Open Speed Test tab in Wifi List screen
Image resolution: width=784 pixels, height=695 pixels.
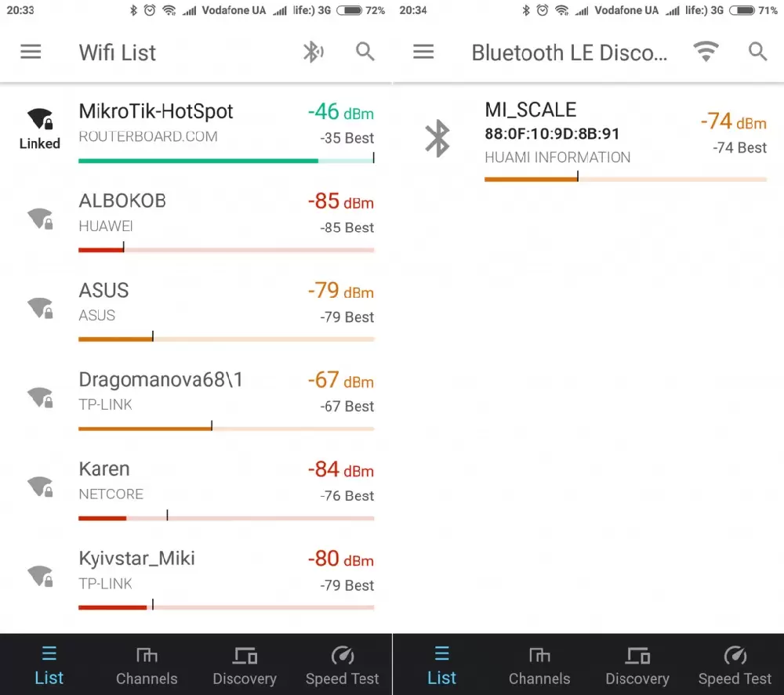pos(343,664)
